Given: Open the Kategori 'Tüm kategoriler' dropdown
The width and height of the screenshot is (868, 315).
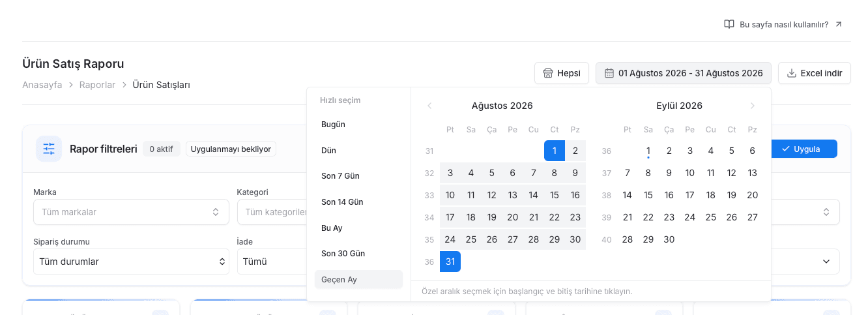Looking at the screenshot, I should [272, 212].
